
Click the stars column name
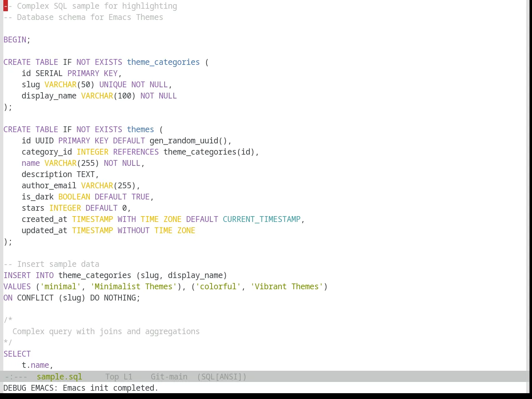(33, 208)
